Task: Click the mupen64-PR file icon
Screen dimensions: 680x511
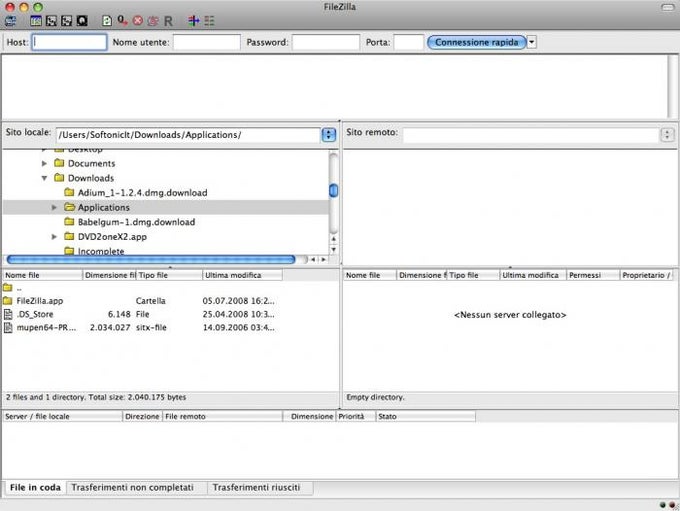Action: coord(8,328)
